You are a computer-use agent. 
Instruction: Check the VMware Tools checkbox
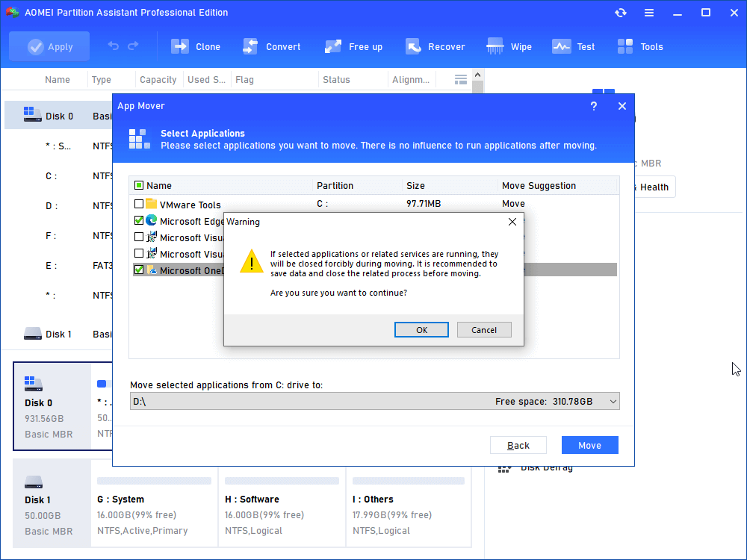point(139,204)
